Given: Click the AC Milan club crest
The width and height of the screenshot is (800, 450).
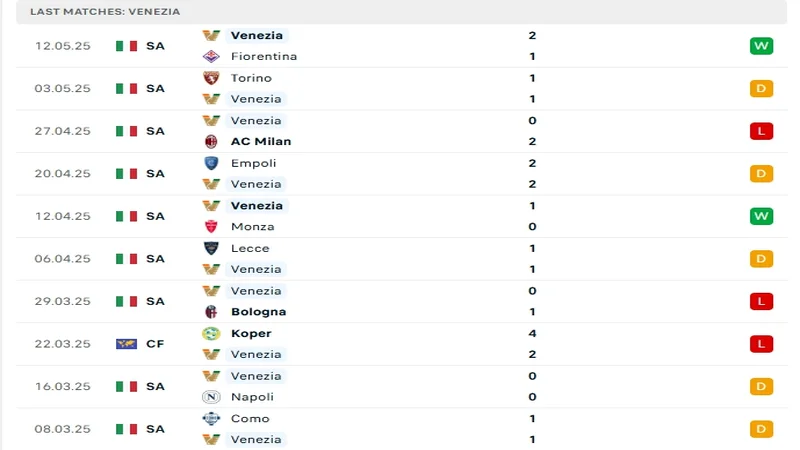Looking at the screenshot, I should tap(211, 141).
